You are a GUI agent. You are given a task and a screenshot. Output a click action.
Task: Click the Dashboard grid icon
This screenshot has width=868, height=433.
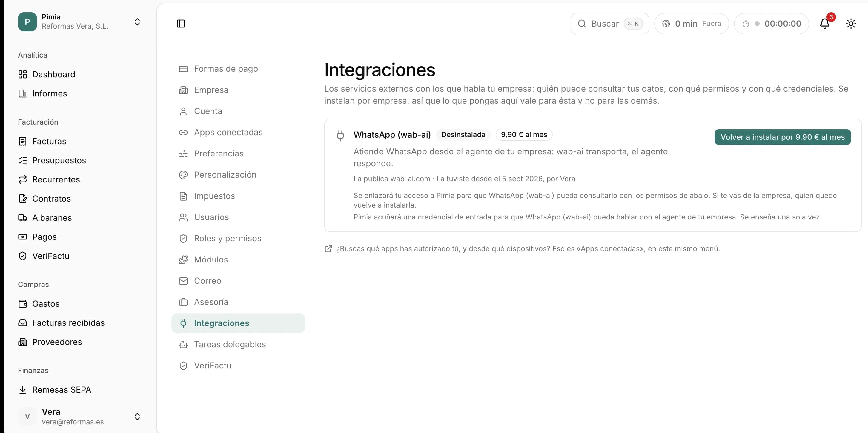(23, 74)
